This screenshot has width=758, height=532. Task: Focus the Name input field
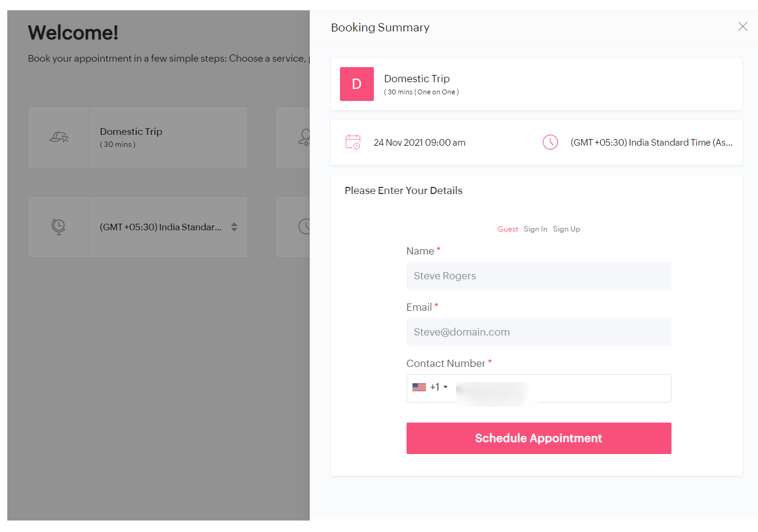pyautogui.click(x=538, y=276)
